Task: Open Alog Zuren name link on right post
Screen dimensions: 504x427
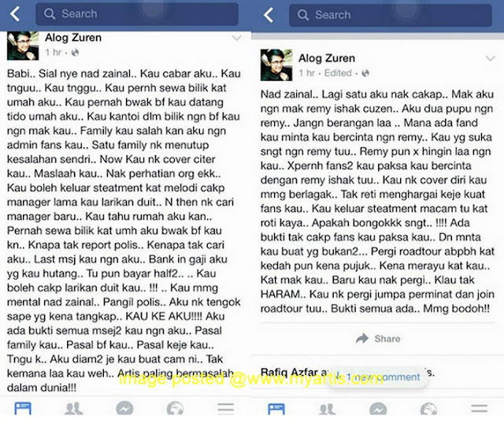Action: pos(327,58)
